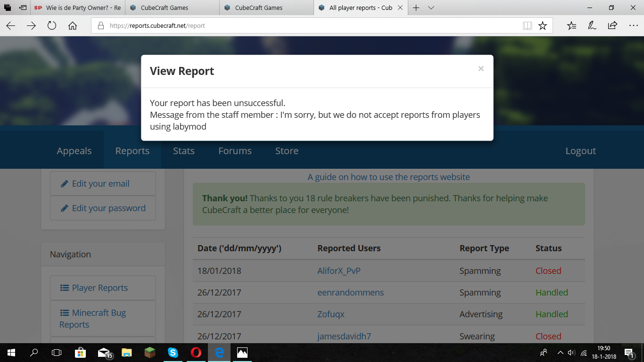This screenshot has width=644, height=362.
Task: Click the Closed status for AliforX_PvP
Action: (x=548, y=271)
